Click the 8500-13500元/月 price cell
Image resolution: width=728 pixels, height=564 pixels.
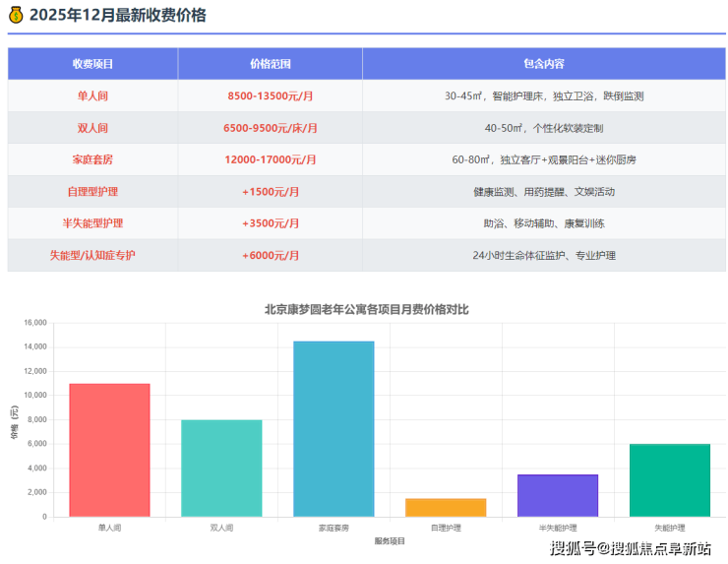click(270, 96)
